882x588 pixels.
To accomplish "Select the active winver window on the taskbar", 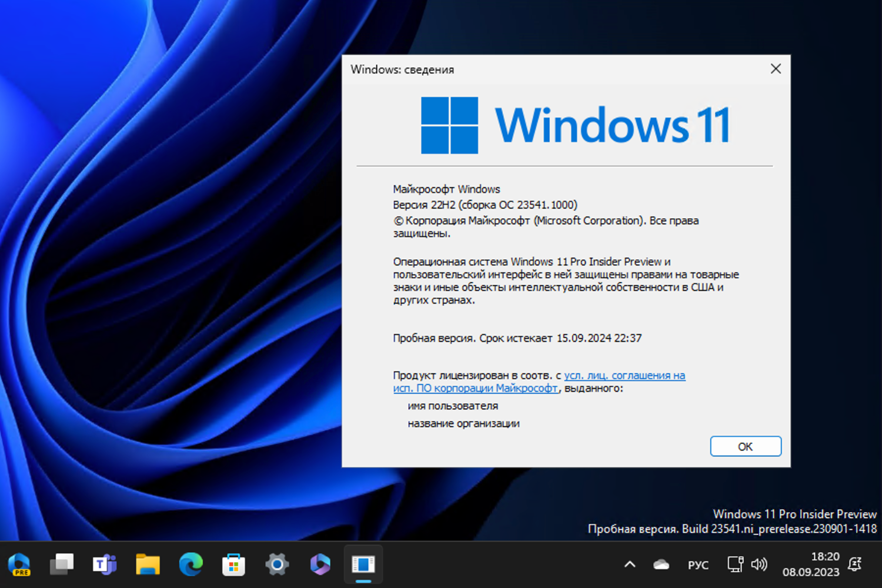I will pyautogui.click(x=363, y=564).
